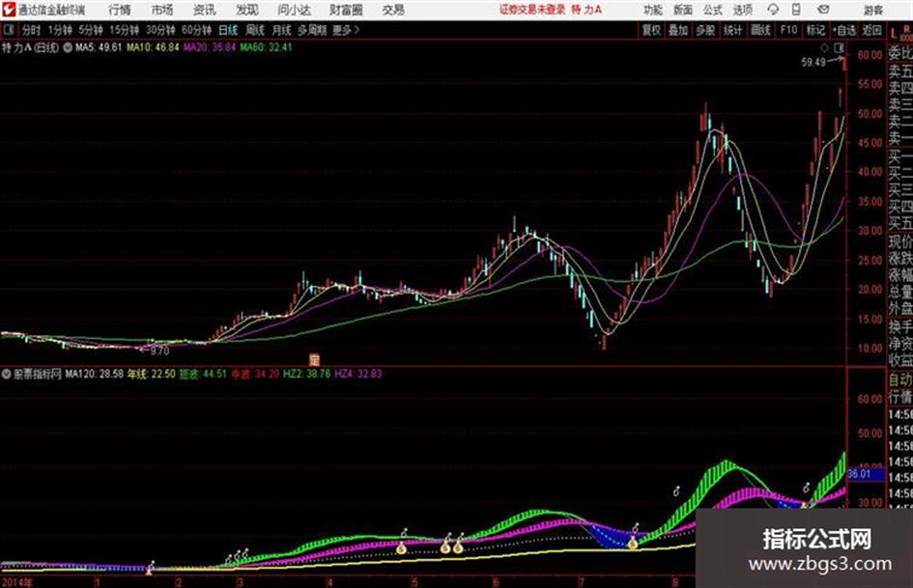Switch to 5分钟 chart period
This screenshot has height=588, width=913.
90,30
